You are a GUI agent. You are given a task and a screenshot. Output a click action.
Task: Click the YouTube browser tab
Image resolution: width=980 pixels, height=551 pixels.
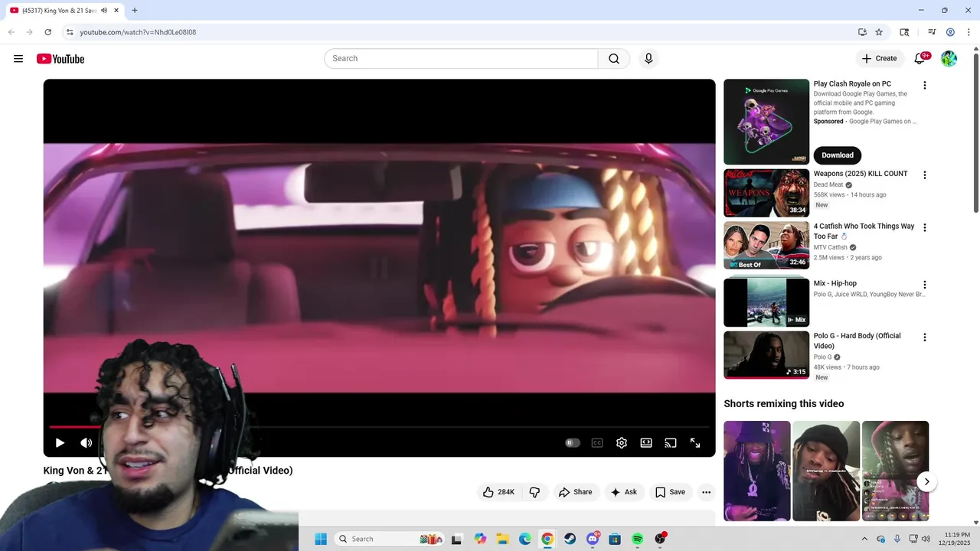(x=65, y=11)
